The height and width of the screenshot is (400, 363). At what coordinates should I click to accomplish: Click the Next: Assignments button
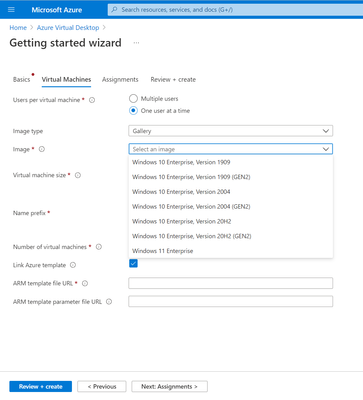(x=169, y=387)
